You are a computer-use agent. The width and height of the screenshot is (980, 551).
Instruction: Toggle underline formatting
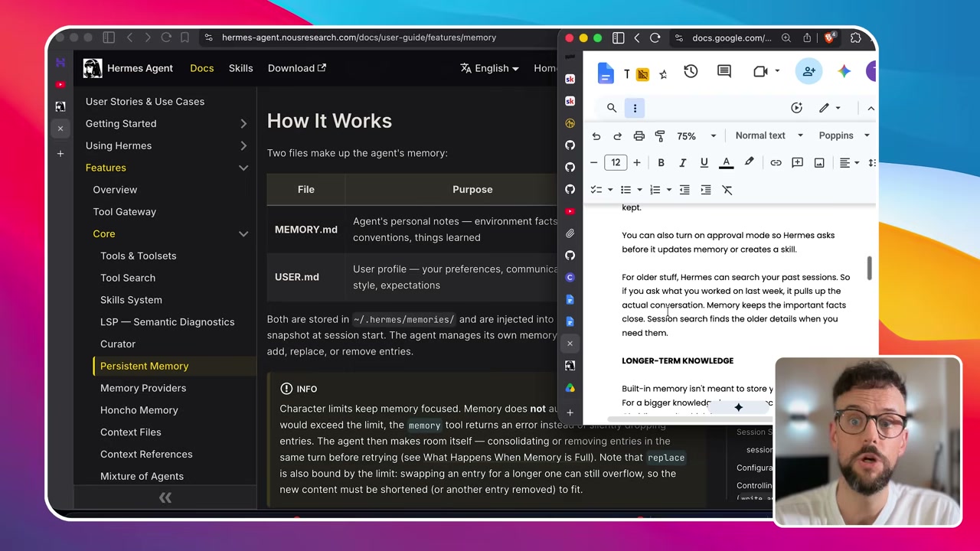(x=704, y=163)
